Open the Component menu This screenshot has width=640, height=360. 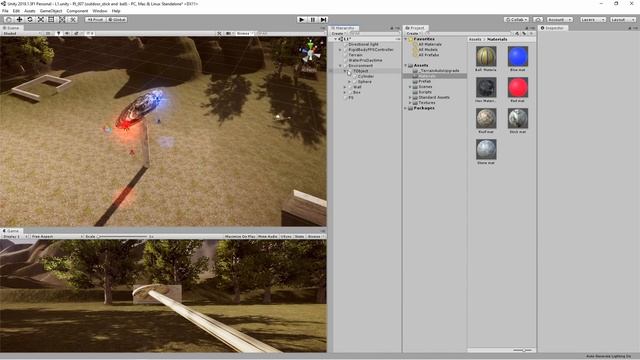(x=77, y=11)
